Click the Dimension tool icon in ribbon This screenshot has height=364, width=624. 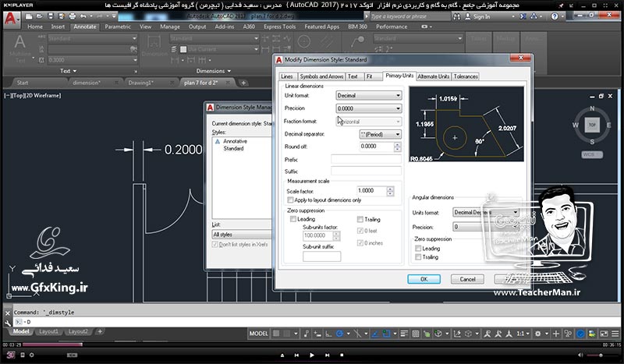(154, 42)
